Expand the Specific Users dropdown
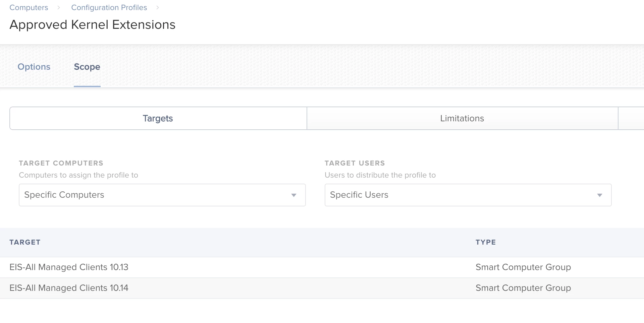Viewport: 644px width, 323px height. click(468, 195)
